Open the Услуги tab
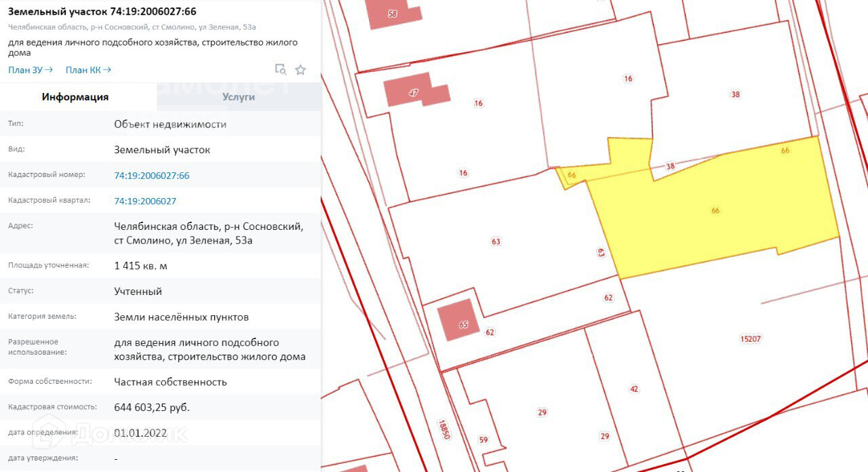Image resolution: width=868 pixels, height=472 pixels. click(239, 97)
